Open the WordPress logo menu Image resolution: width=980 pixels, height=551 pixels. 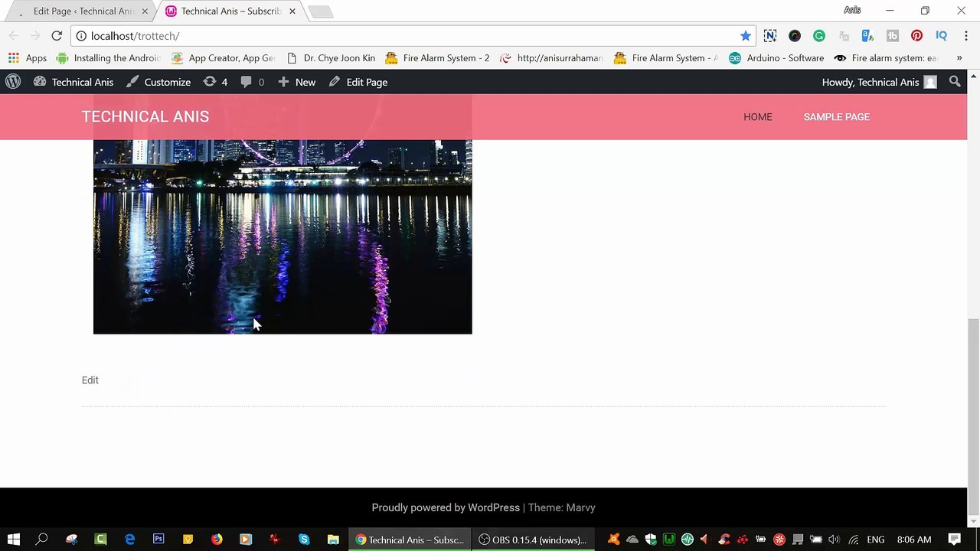[x=13, y=82]
